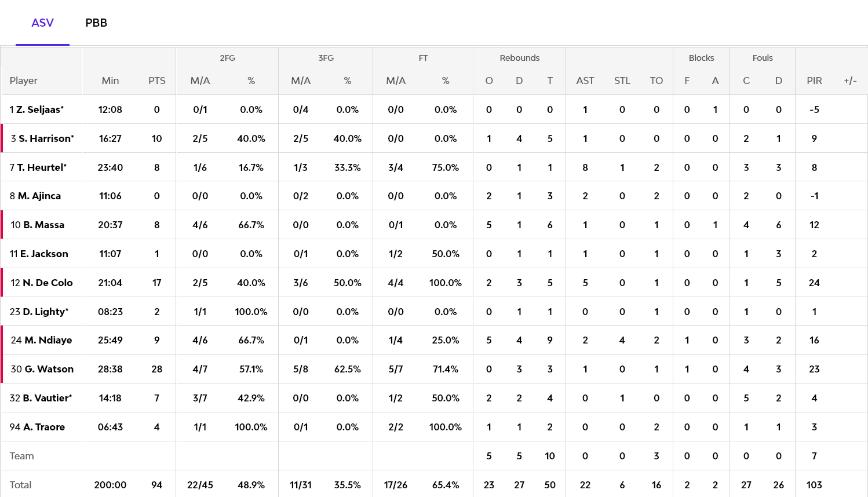Image resolution: width=868 pixels, height=497 pixels.
Task: Open Z. Seljaas's player link
Action: coord(39,109)
